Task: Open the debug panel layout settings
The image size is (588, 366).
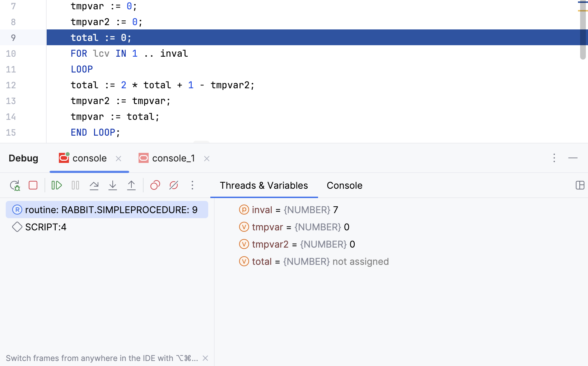Action: pyautogui.click(x=580, y=186)
